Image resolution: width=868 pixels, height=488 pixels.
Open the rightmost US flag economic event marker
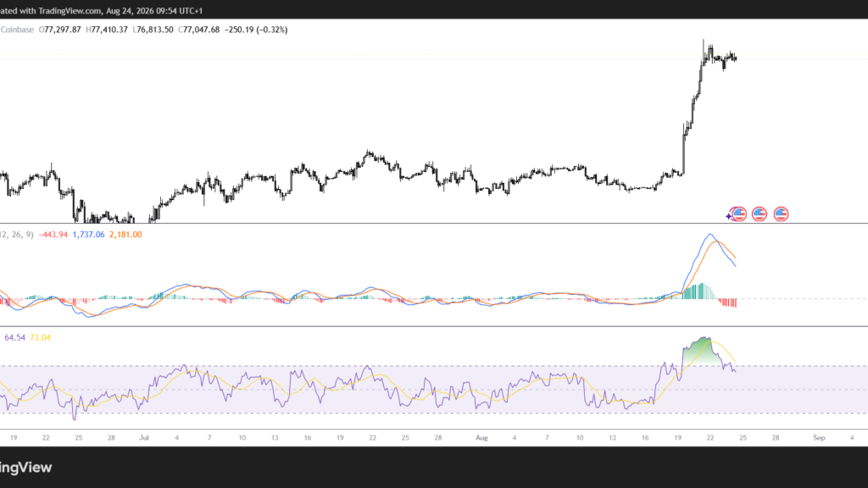781,213
